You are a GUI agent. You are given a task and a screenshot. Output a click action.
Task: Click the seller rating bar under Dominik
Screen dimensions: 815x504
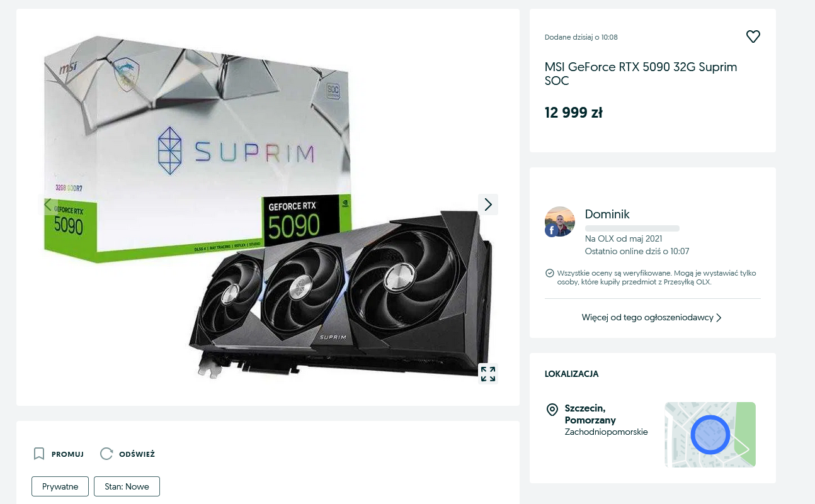tap(632, 228)
